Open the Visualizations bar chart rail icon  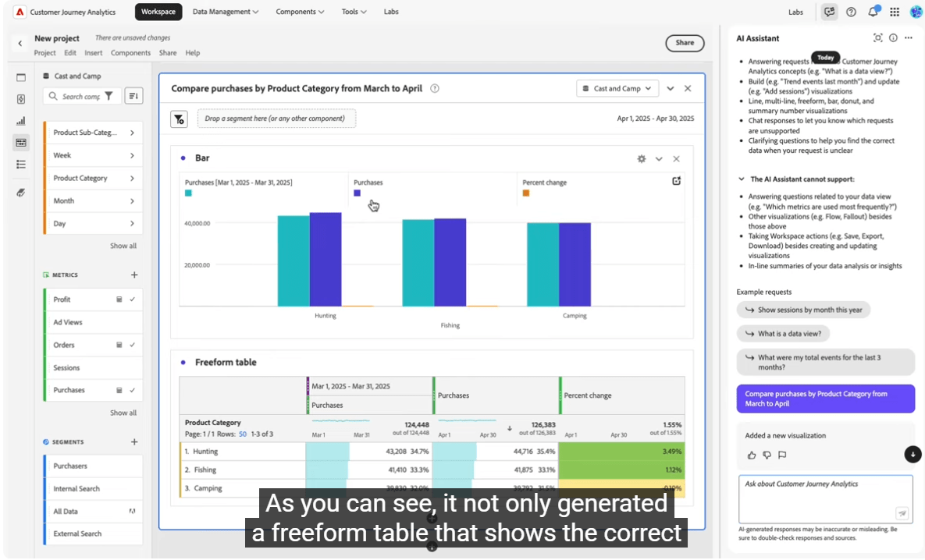pos(20,121)
